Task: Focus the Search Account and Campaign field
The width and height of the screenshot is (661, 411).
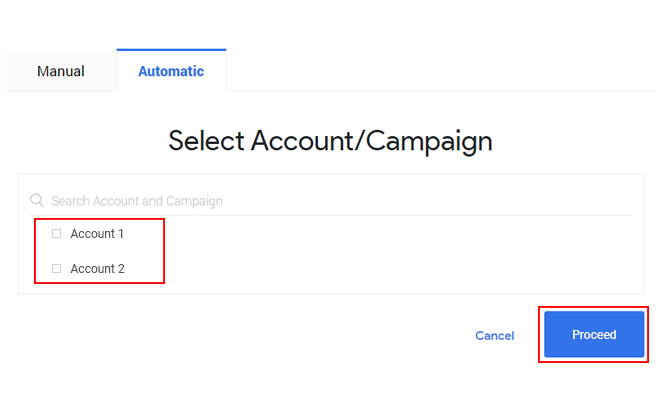Action: tap(331, 201)
